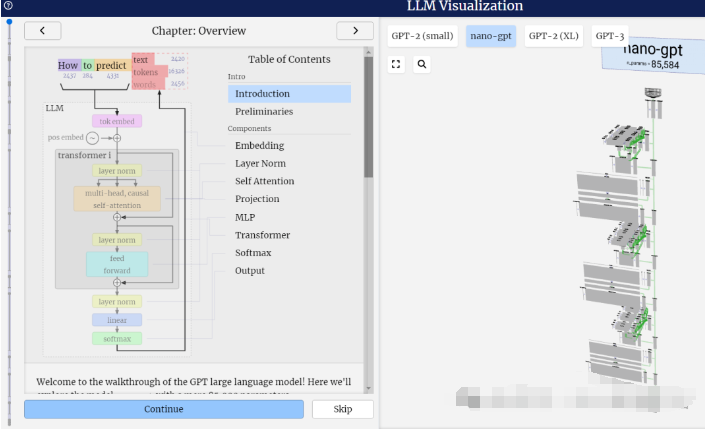Select the nano-gpt model tab
The image size is (705, 430).
click(x=491, y=36)
